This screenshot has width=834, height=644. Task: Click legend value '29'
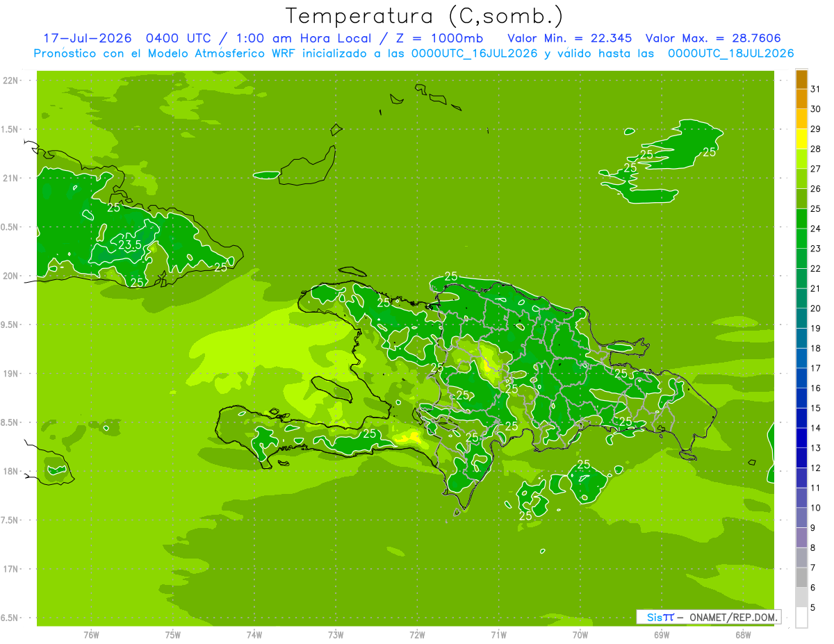click(816, 129)
